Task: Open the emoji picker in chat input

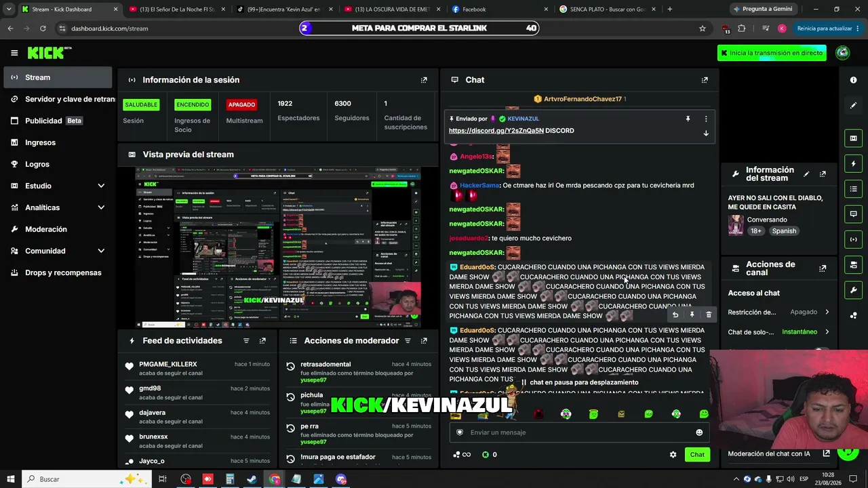Action: click(x=699, y=432)
